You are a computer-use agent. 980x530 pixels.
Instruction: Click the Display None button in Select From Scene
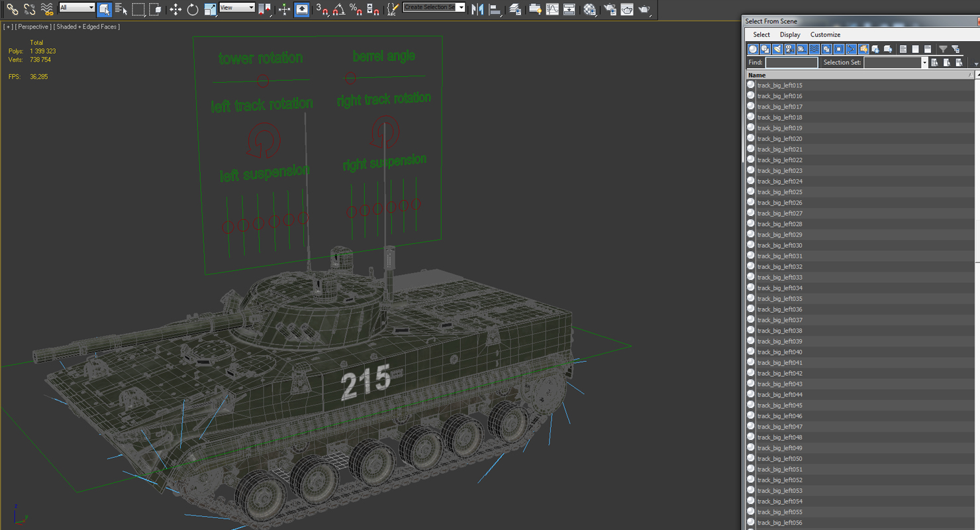[x=915, y=49]
